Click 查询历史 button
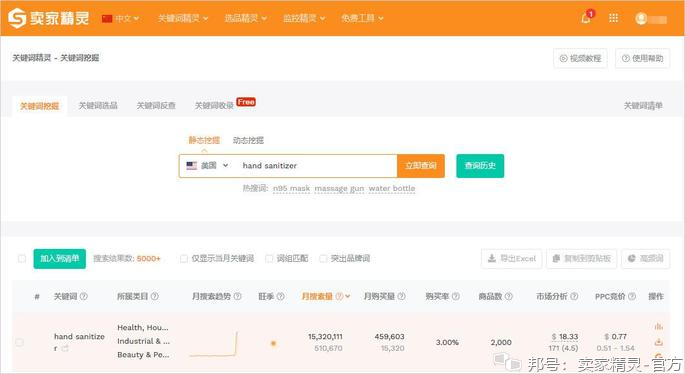The width and height of the screenshot is (685, 374). 480,166
